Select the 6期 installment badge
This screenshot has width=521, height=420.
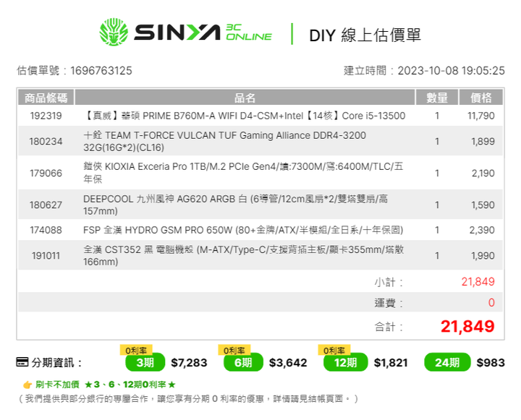[243, 362]
